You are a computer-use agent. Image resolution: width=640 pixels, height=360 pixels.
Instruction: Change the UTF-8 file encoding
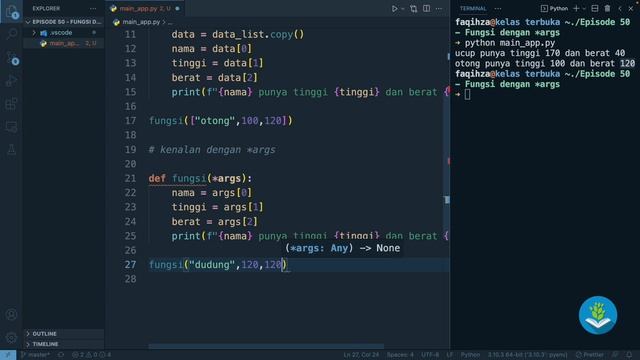(x=430, y=355)
